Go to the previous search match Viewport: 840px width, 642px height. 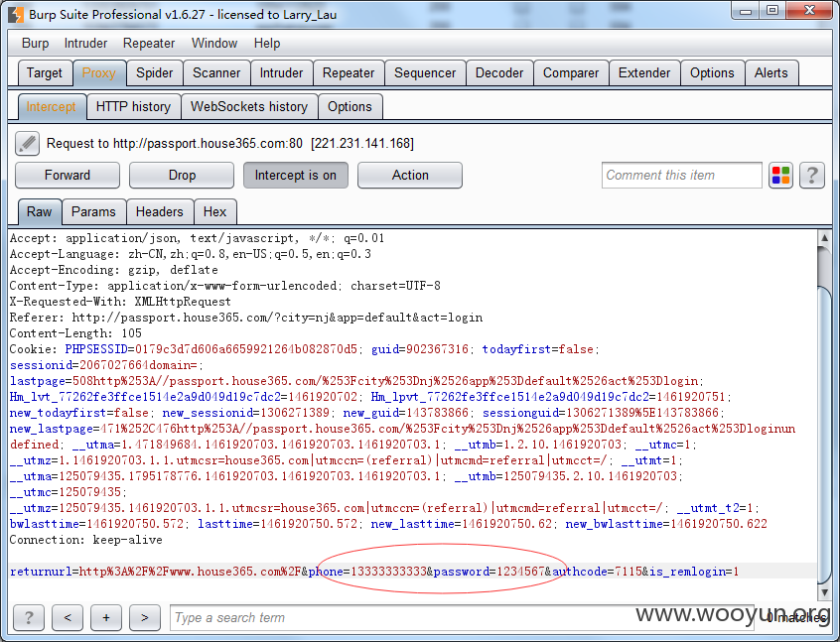coord(68,617)
